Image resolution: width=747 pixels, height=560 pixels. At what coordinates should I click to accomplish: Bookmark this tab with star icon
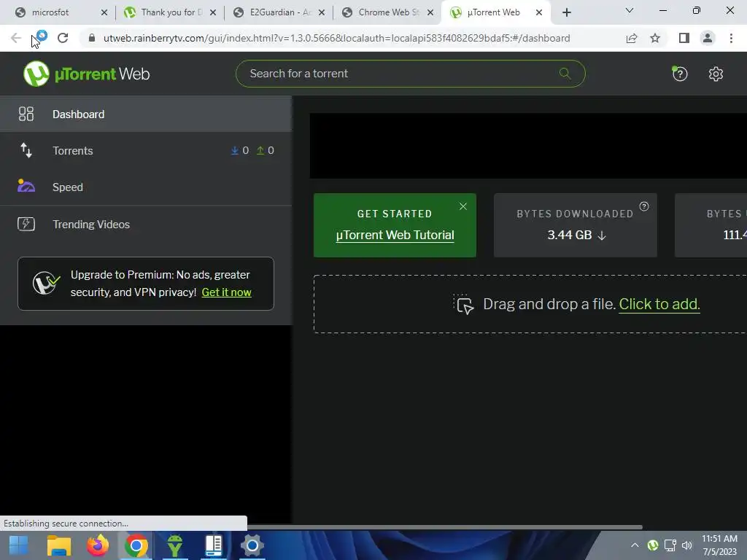pyautogui.click(x=655, y=38)
